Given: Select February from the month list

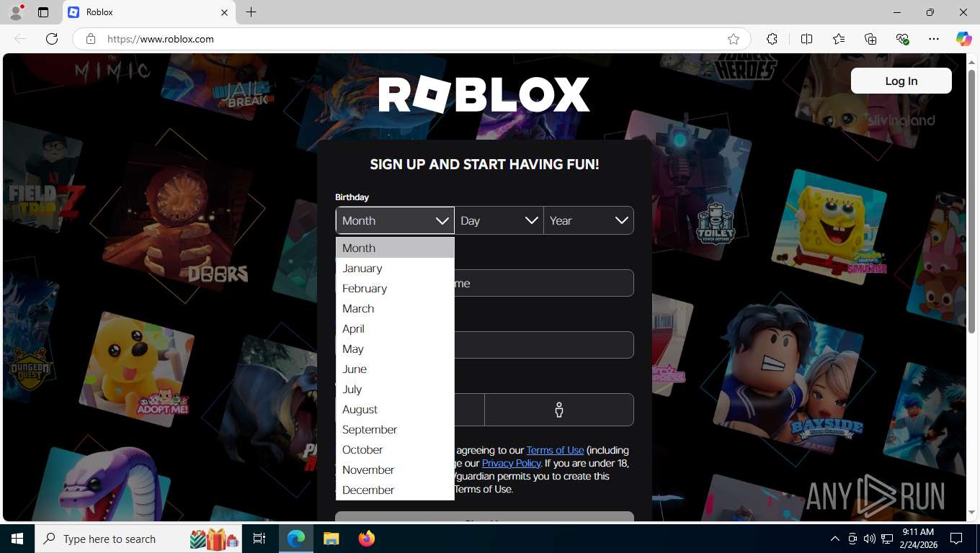Looking at the screenshot, I should [395, 288].
